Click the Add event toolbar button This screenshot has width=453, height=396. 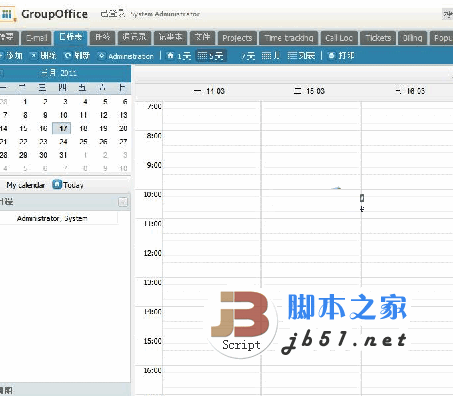pyautogui.click(x=11, y=56)
